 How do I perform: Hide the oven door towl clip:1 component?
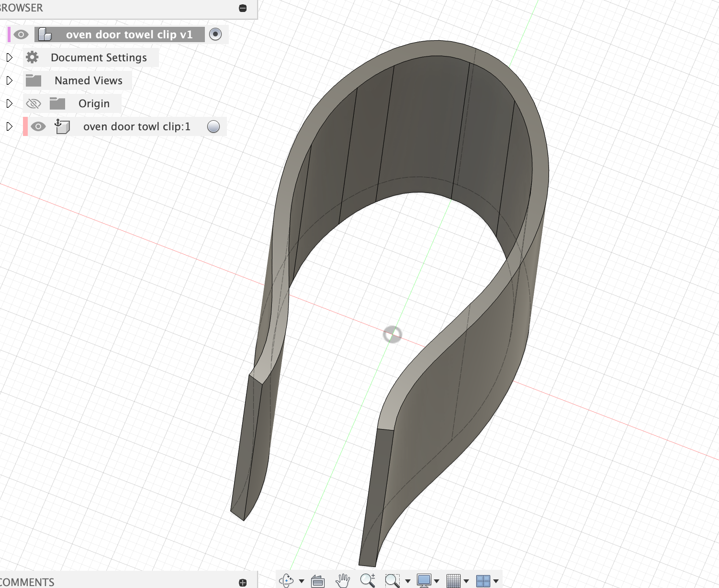pos(38,126)
